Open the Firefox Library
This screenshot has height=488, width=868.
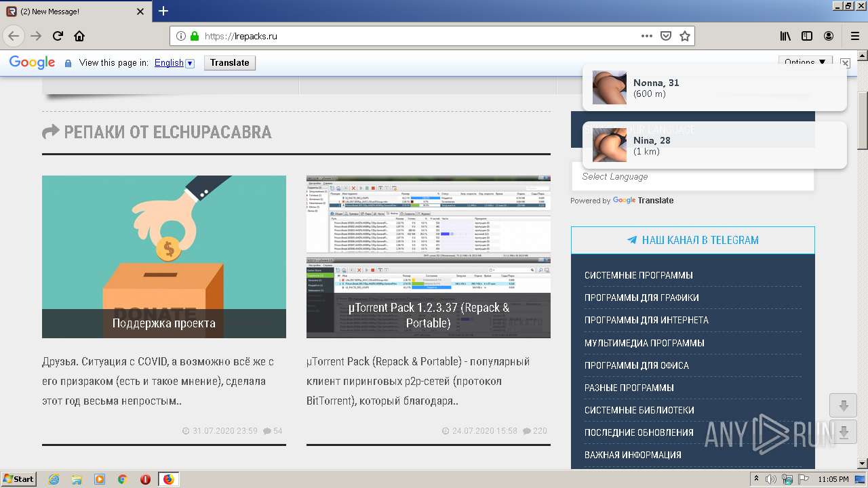point(785,36)
